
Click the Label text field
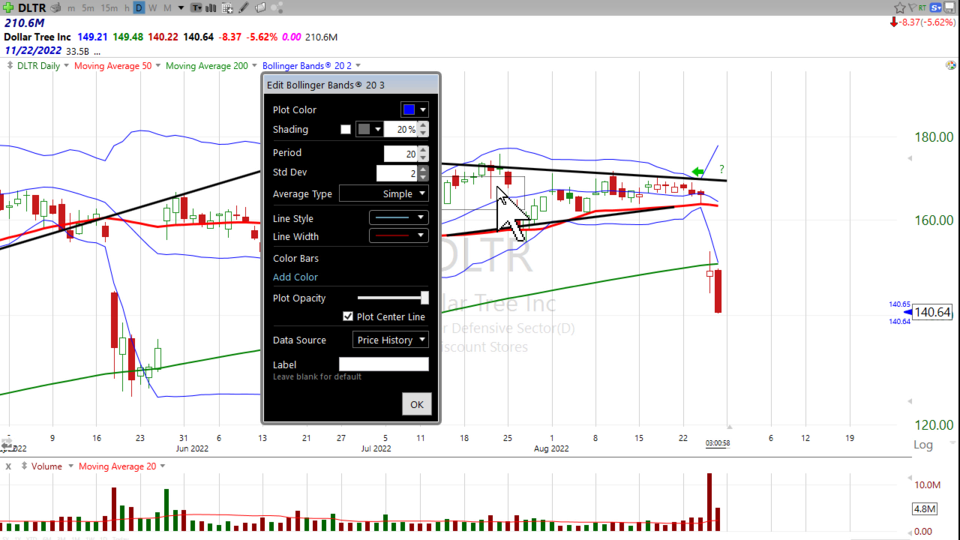(384, 364)
